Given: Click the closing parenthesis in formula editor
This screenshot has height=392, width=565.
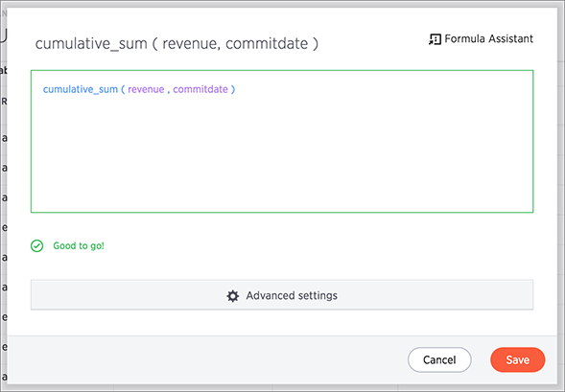Looking at the screenshot, I should tap(233, 89).
